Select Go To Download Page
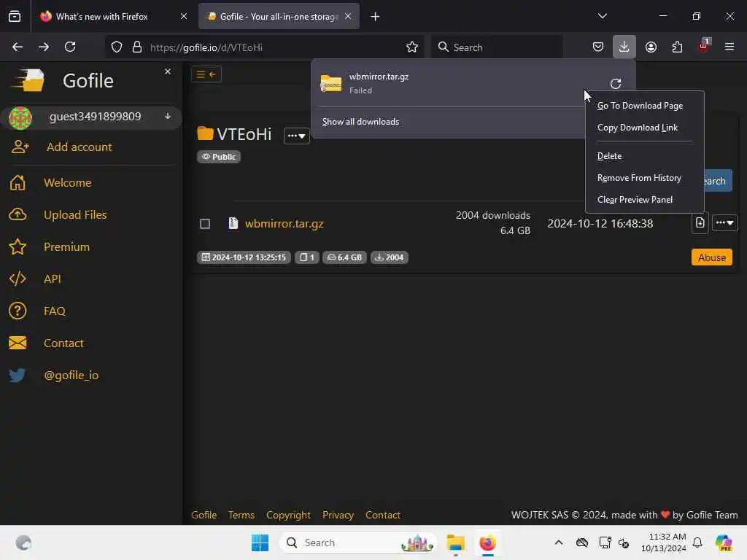This screenshot has width=747, height=560. [x=640, y=106]
